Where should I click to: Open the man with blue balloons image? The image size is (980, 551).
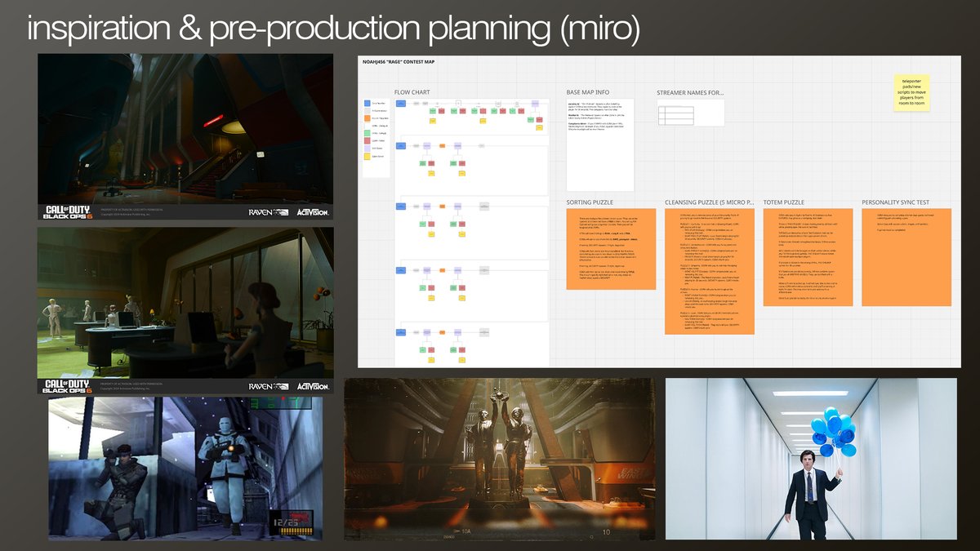pyautogui.click(x=811, y=459)
